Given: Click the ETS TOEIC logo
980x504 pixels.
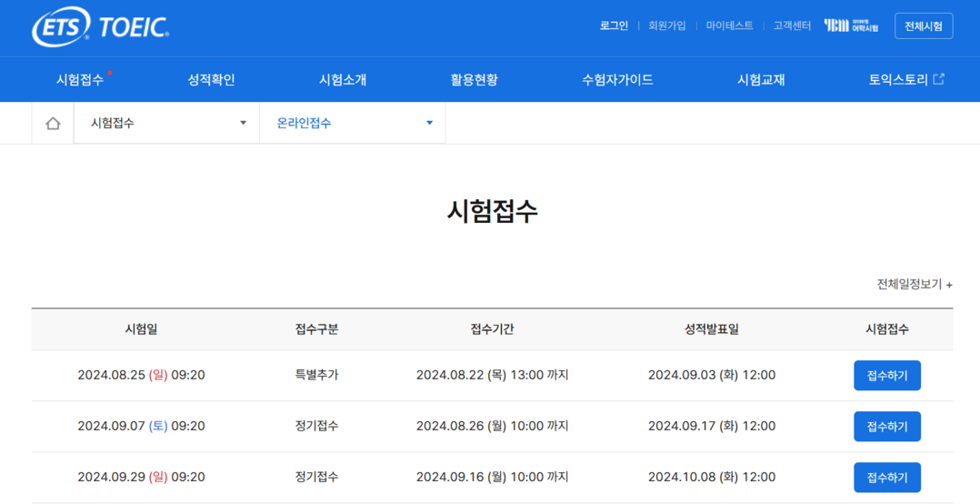Looking at the screenshot, I should point(101,27).
